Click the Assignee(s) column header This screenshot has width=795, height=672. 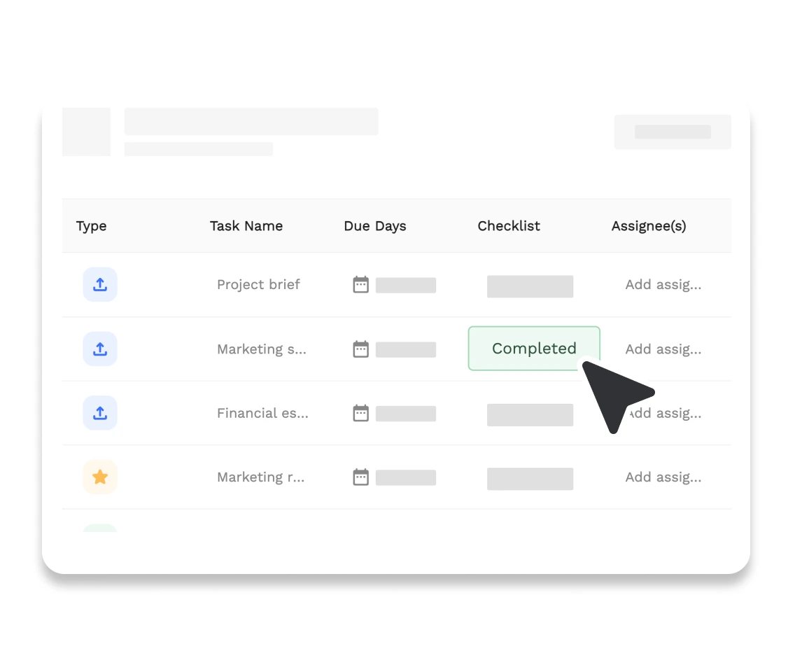(x=649, y=226)
